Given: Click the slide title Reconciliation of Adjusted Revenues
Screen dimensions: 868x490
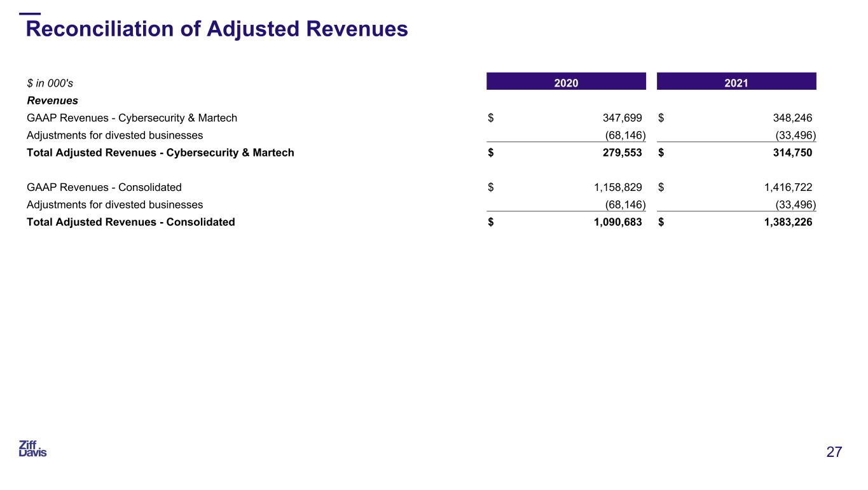Looking at the screenshot, I should [216, 29].
